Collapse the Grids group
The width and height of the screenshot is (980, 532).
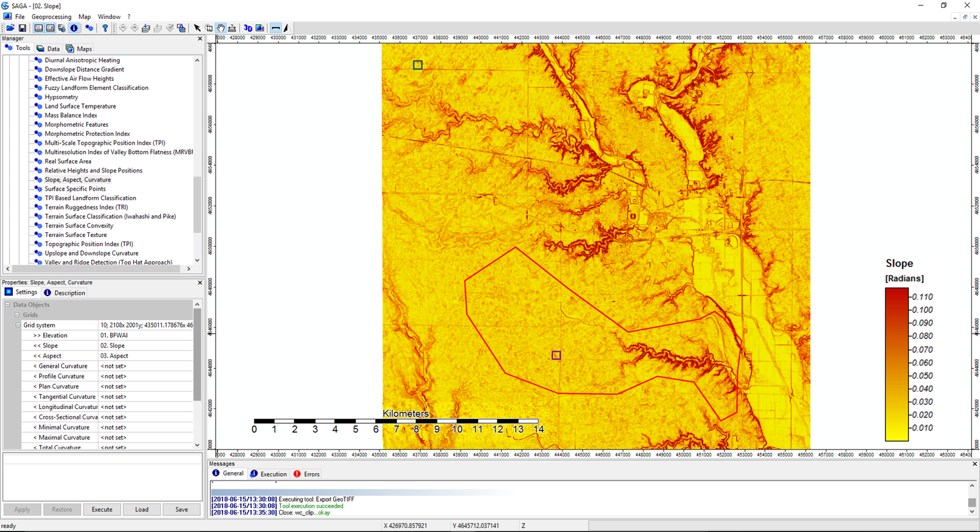point(17,315)
